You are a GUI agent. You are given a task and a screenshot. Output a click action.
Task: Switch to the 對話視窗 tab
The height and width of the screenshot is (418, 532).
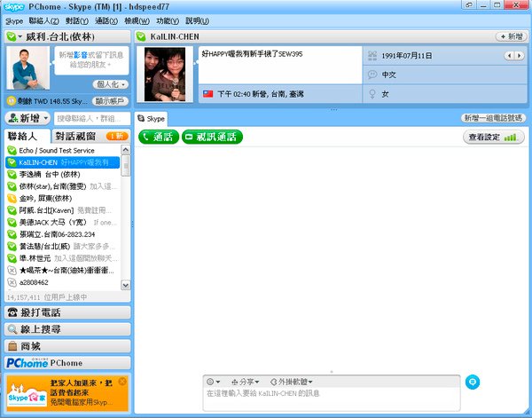click(x=91, y=136)
